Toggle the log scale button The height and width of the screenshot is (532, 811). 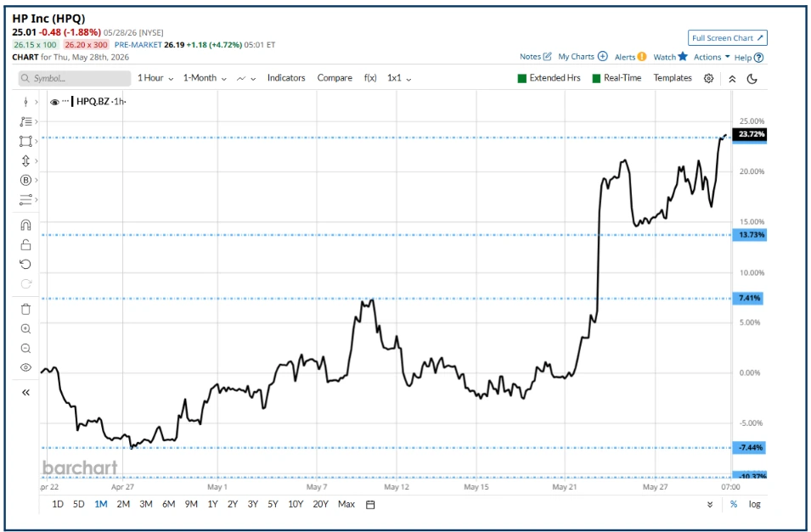tap(755, 504)
